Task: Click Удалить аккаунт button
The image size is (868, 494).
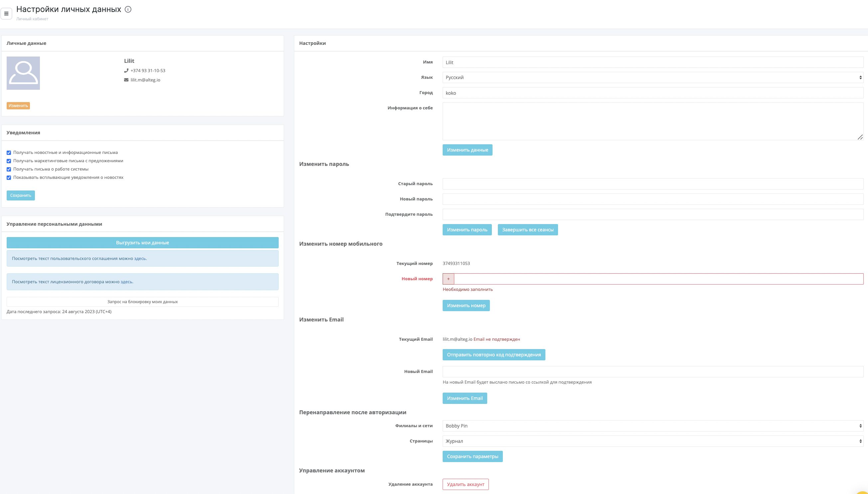Action: (466, 484)
